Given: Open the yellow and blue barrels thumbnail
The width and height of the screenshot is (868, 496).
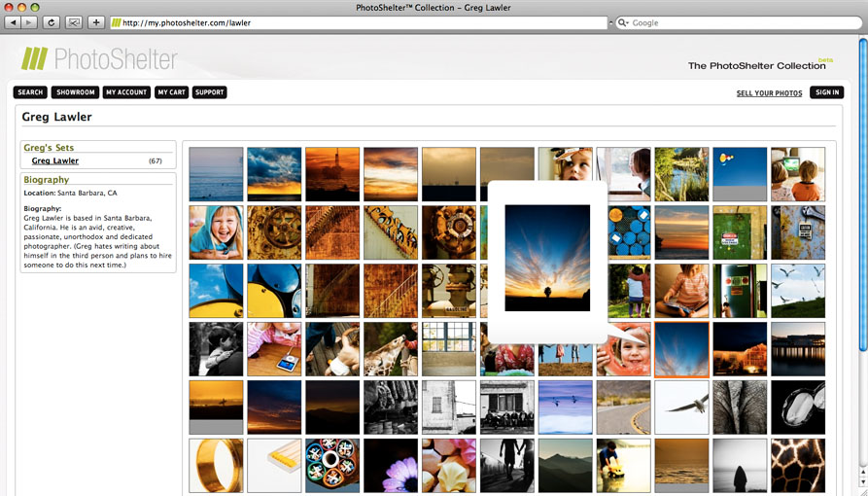Looking at the screenshot, I should click(274, 291).
